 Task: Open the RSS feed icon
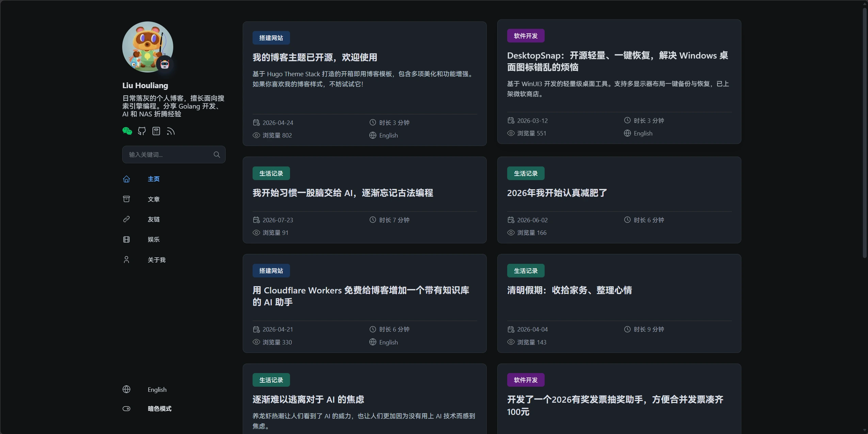tap(171, 131)
